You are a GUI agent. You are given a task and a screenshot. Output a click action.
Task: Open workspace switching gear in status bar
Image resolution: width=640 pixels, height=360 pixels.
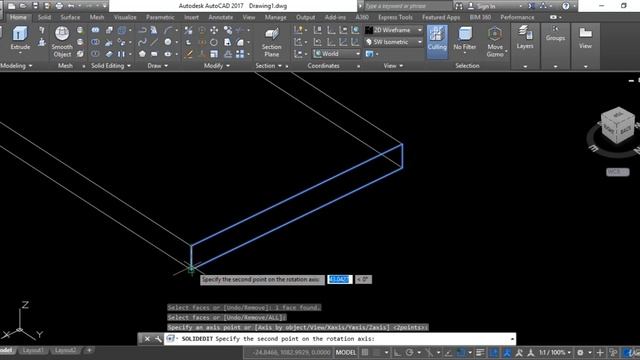click(580, 352)
